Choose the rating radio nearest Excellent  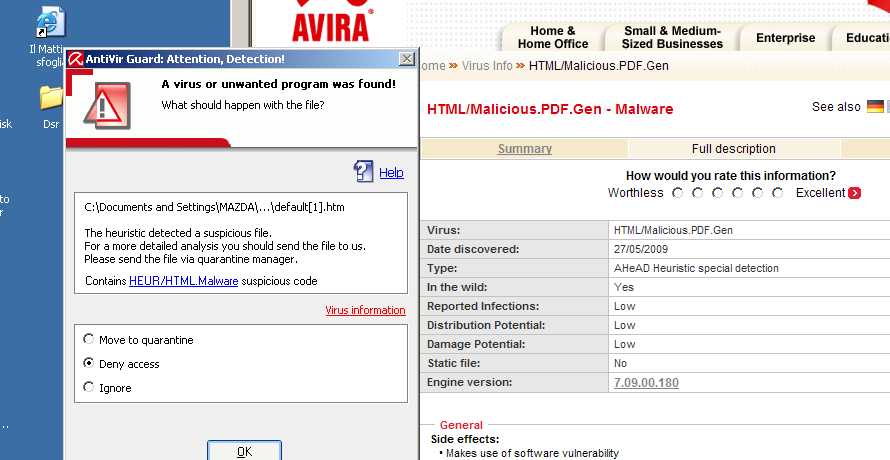[x=778, y=193]
